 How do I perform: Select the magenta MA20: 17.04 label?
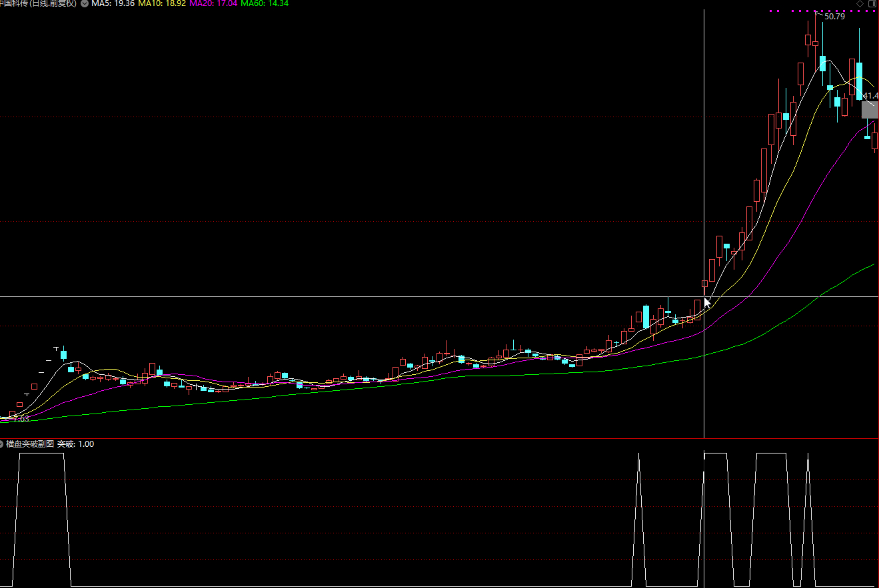click(213, 3)
